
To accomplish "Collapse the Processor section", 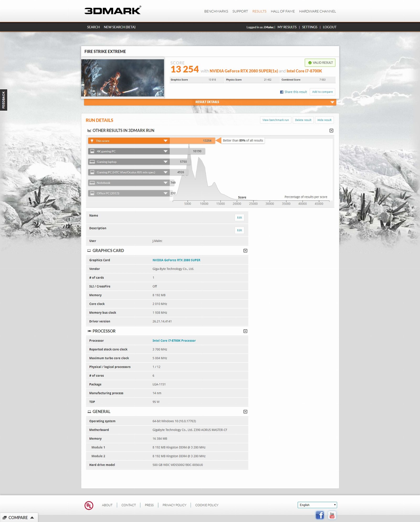I will pyautogui.click(x=245, y=331).
